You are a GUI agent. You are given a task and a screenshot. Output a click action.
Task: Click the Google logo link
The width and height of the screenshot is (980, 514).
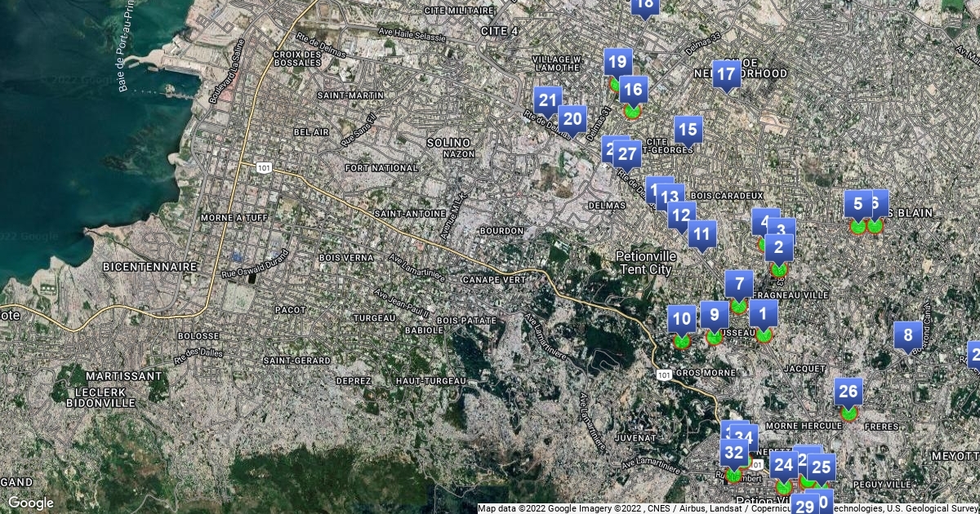point(31,503)
